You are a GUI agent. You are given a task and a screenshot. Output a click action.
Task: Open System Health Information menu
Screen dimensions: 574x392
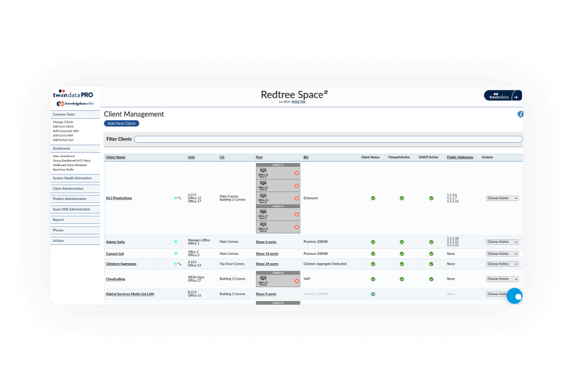pos(75,178)
